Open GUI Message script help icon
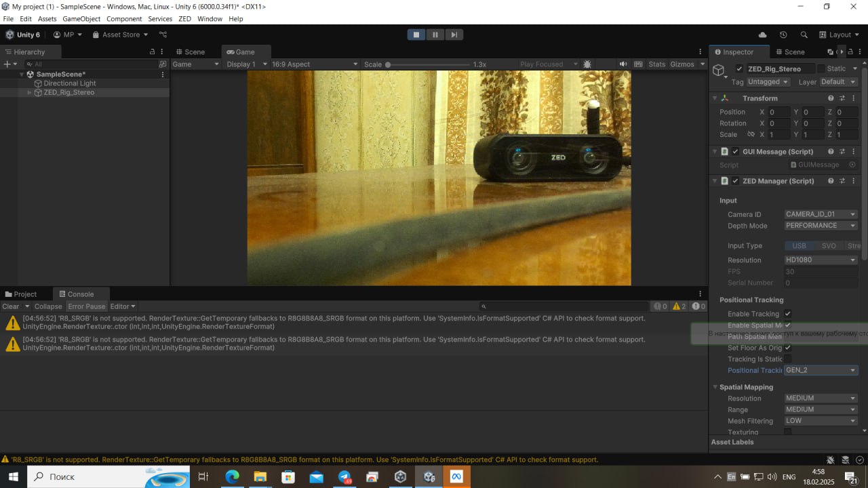 pos(831,152)
